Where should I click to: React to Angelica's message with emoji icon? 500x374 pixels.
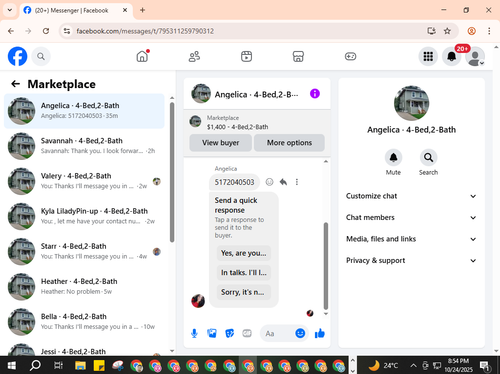pyautogui.click(x=269, y=182)
